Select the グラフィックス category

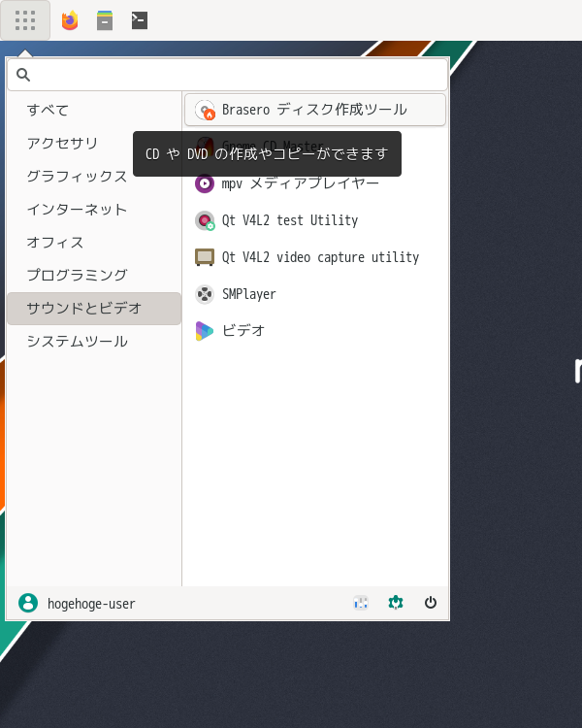click(x=94, y=176)
